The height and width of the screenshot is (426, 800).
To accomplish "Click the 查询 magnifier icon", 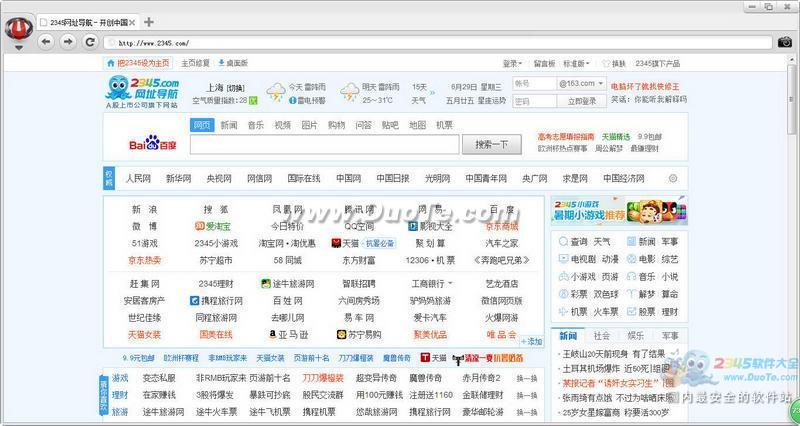I will coord(563,241).
